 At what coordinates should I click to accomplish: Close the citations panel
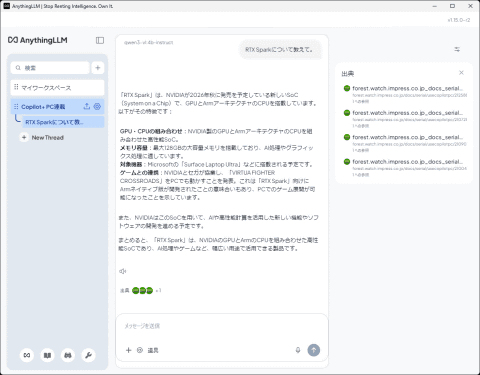[461, 73]
